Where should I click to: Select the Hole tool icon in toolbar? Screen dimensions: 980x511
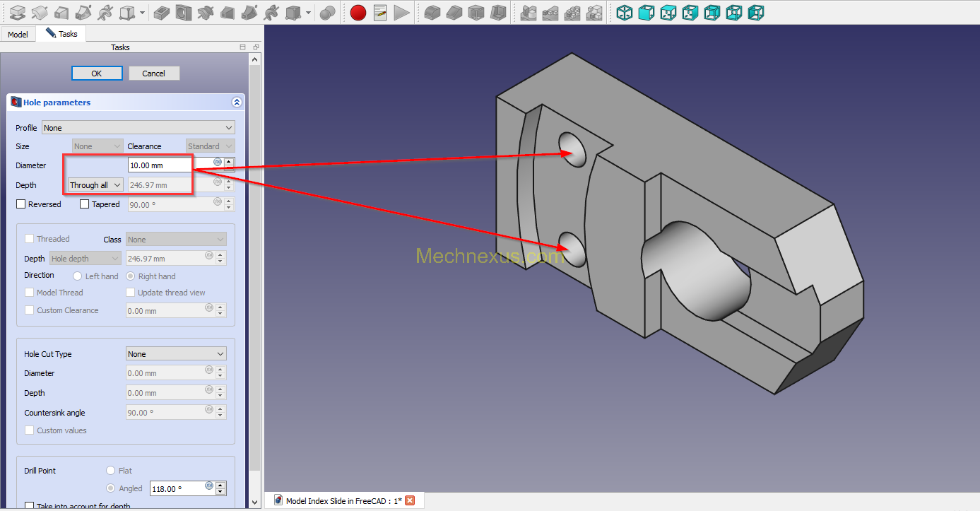coord(184,12)
